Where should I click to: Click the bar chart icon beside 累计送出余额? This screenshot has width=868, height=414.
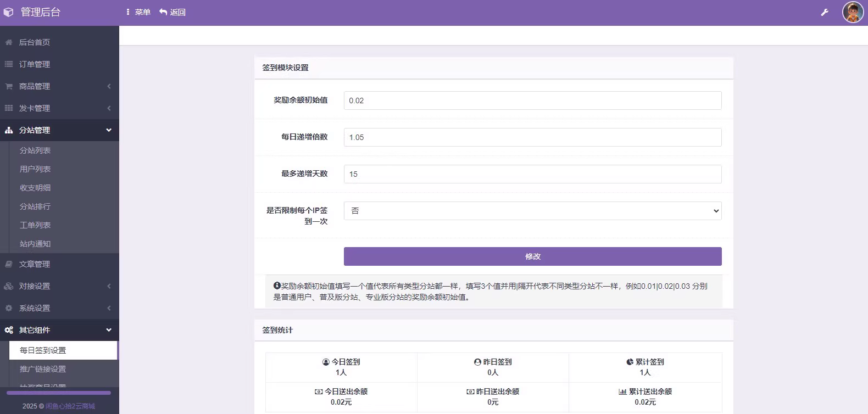[x=622, y=391]
